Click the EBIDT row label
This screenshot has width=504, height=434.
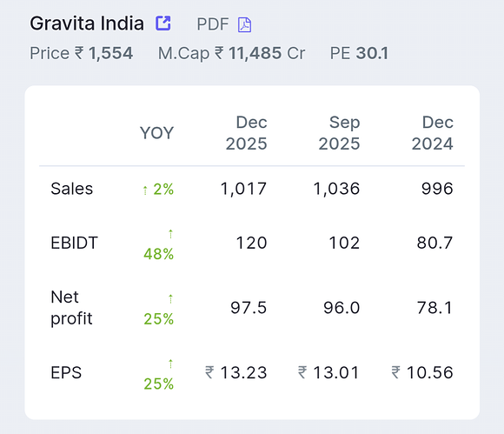tap(74, 243)
